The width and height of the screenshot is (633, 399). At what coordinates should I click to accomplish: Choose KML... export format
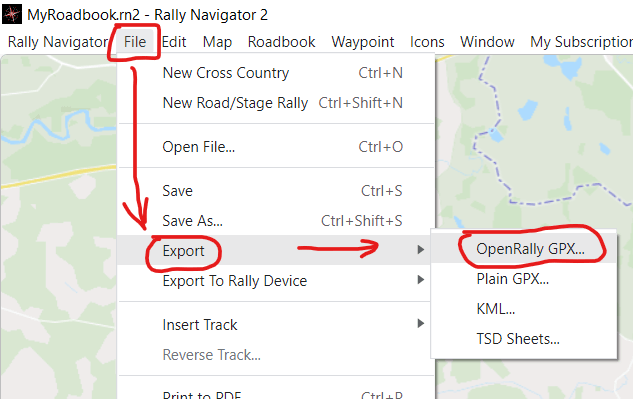[524, 309]
